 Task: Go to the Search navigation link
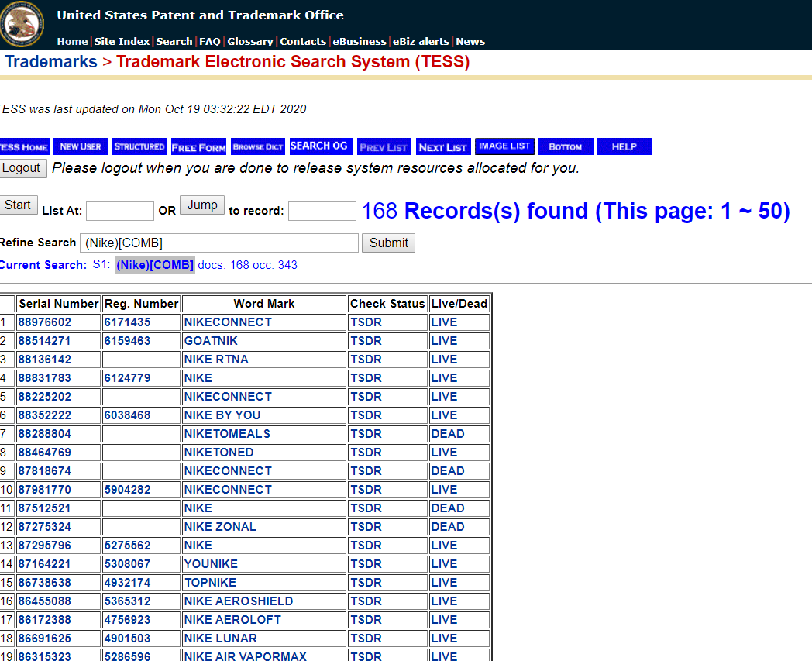174,41
